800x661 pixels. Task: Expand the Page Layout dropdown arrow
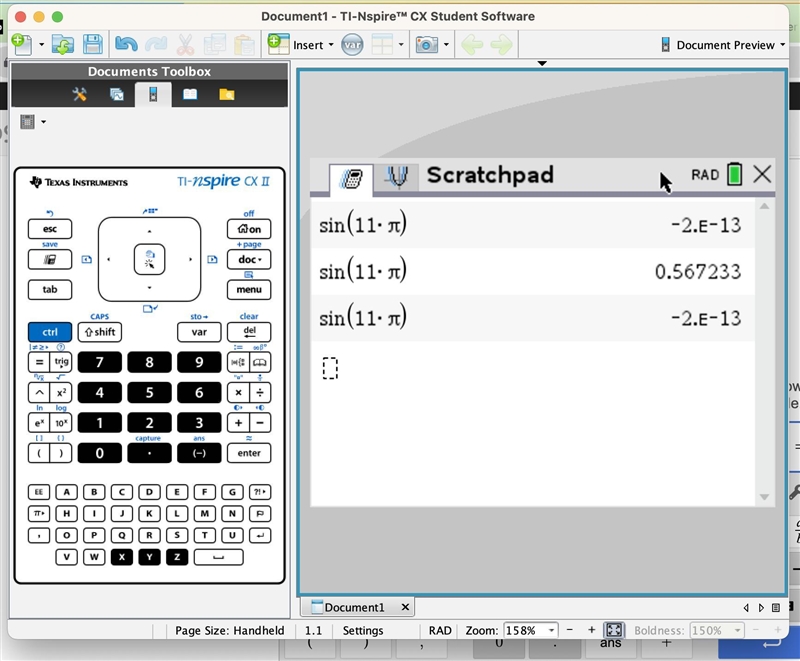click(401, 45)
